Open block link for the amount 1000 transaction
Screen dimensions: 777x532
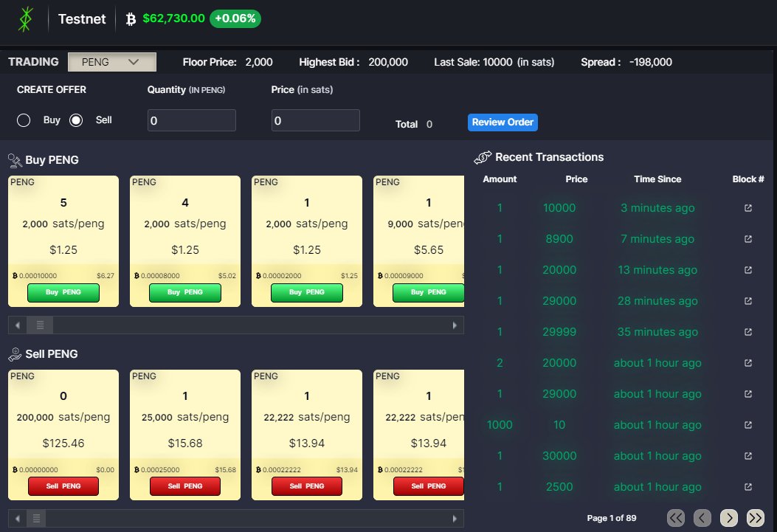coord(748,425)
